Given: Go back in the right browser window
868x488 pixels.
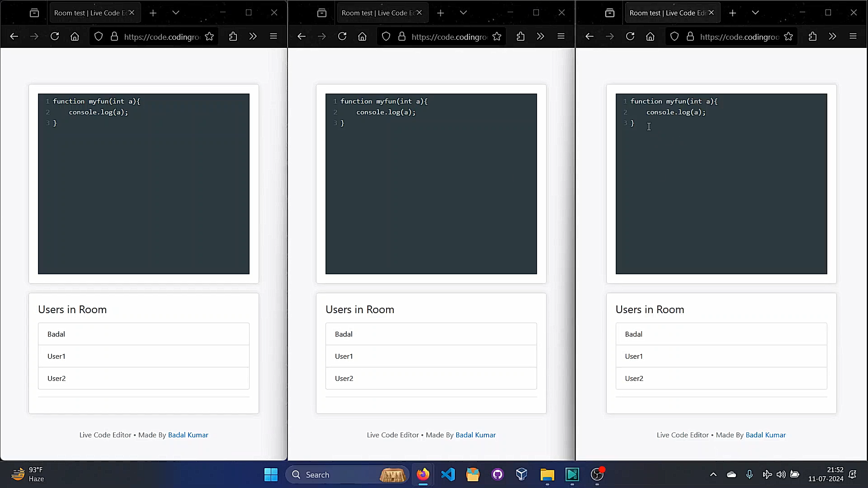Looking at the screenshot, I should point(590,37).
